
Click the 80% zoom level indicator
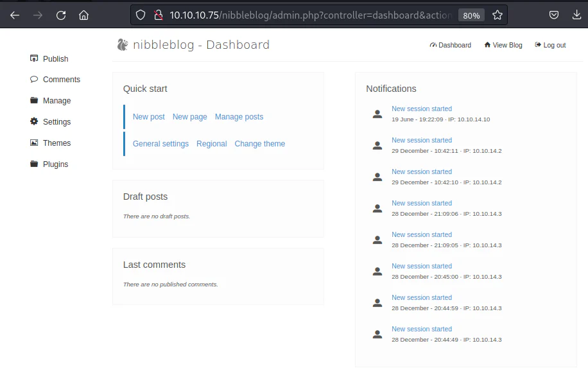click(x=471, y=15)
